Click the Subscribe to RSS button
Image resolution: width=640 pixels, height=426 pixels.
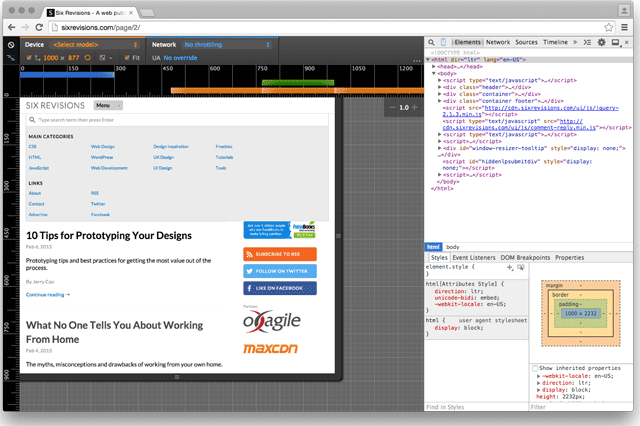pos(279,254)
